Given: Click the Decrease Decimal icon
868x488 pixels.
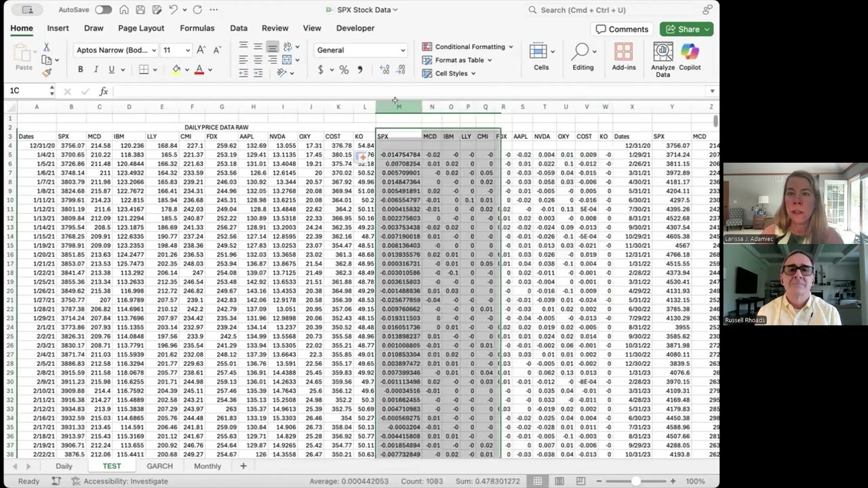Looking at the screenshot, I should point(401,69).
